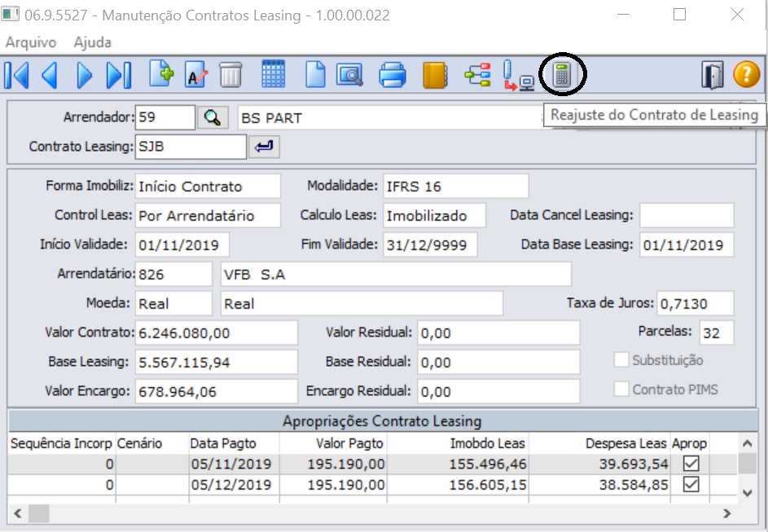Go to the next record

click(84, 75)
